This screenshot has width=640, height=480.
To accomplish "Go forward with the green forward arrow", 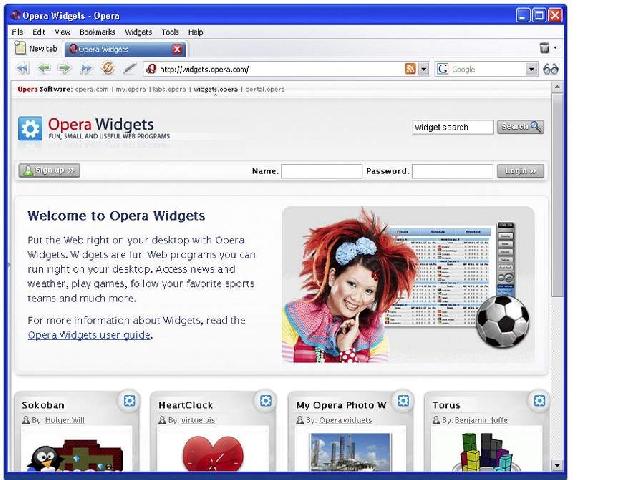I will click(64, 69).
